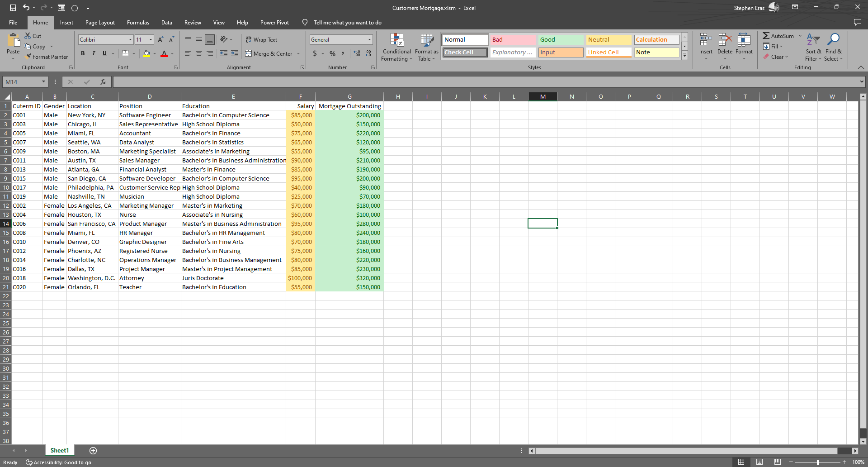The width and height of the screenshot is (868, 467).
Task: Apply the Good cell style
Action: click(561, 40)
